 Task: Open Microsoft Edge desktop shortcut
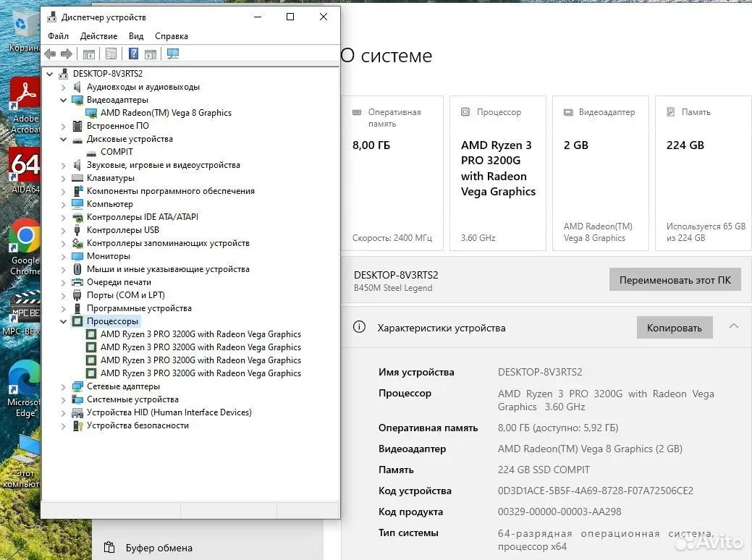click(25, 389)
